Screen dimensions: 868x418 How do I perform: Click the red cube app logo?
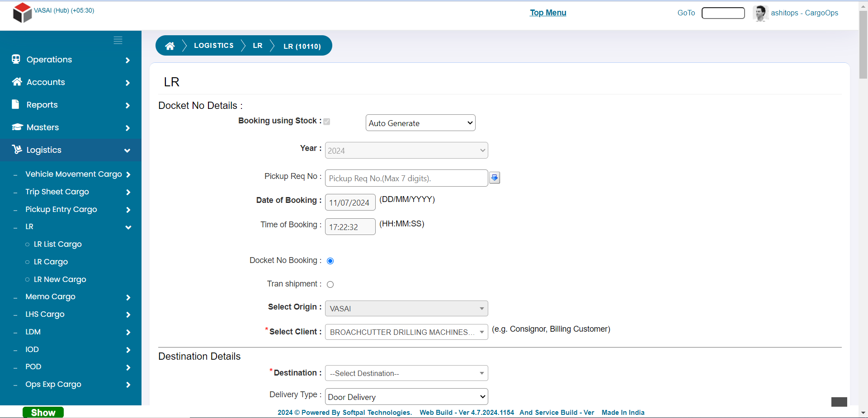pyautogui.click(x=22, y=13)
